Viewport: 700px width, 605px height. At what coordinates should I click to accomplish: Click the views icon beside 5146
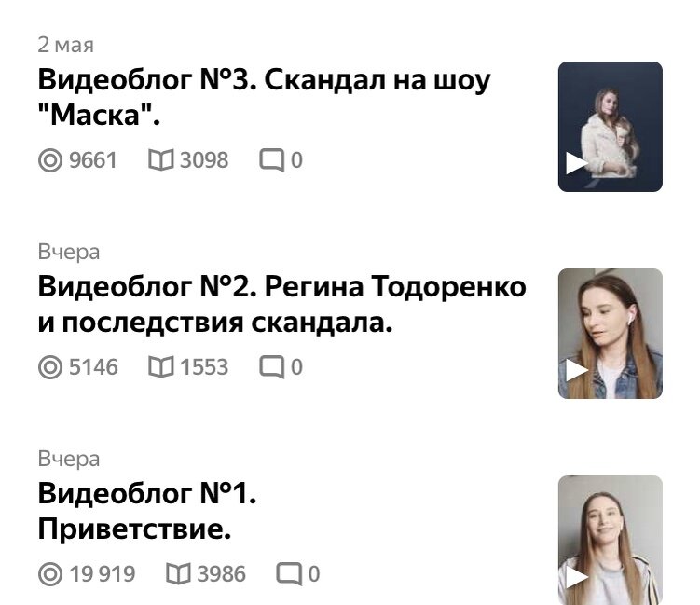coord(50,367)
